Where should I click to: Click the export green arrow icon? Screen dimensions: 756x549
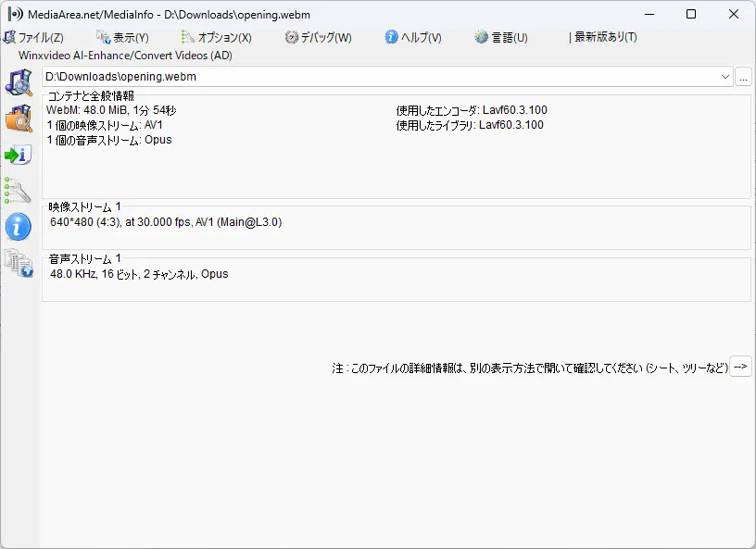coord(19,155)
